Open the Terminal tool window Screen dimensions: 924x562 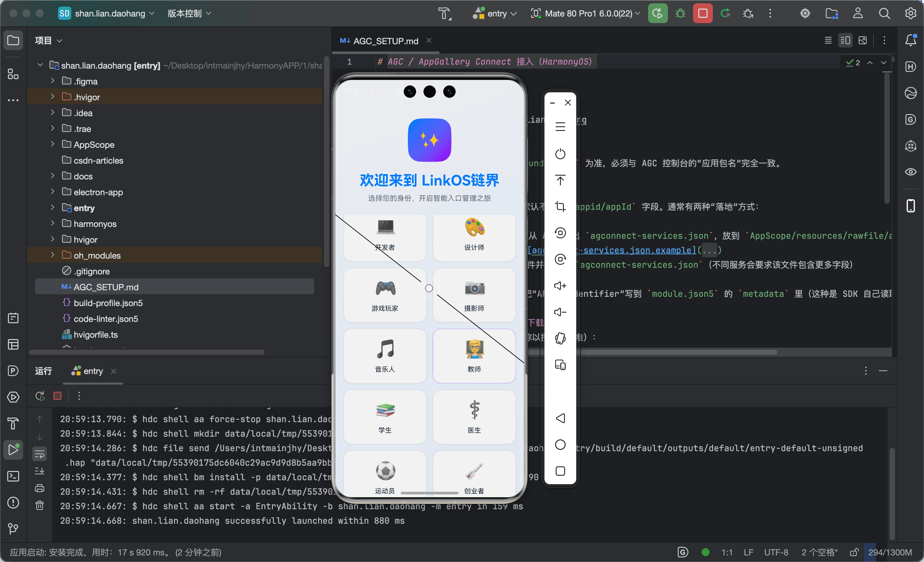pyautogui.click(x=13, y=476)
